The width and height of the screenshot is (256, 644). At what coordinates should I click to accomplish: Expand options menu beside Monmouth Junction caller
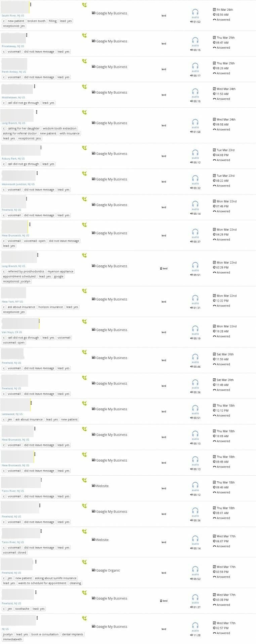37,173
